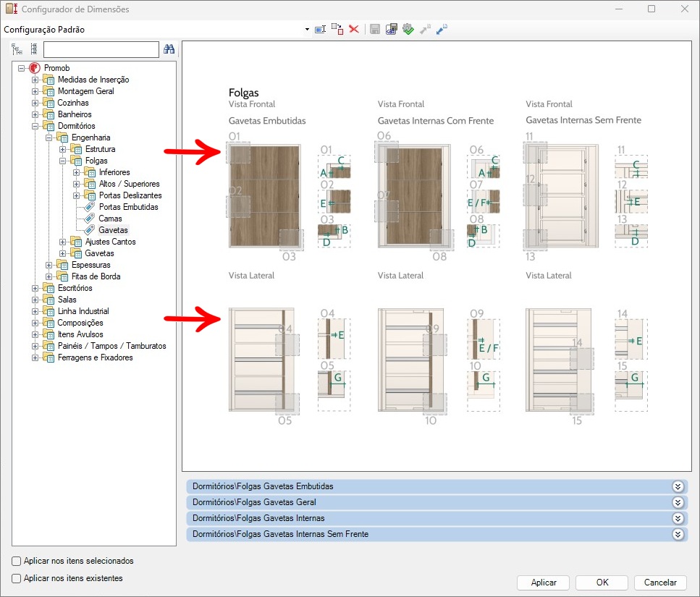Expand 'Folgas Gavetas Embutidas' section
The width and height of the screenshot is (700, 597).
[678, 486]
